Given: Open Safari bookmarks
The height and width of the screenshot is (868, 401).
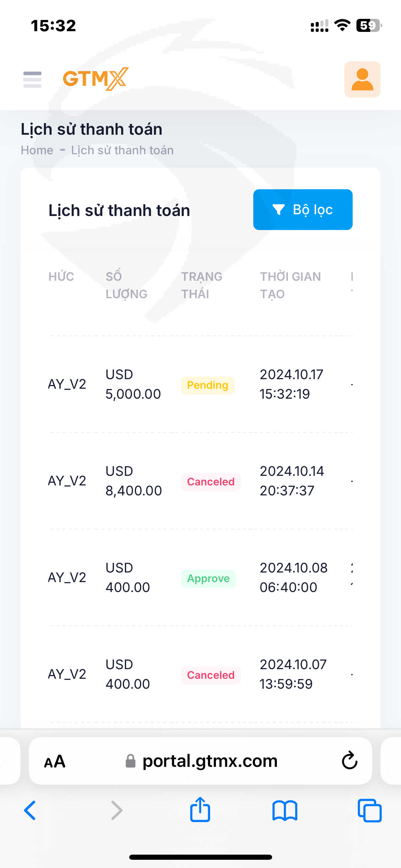Looking at the screenshot, I should pos(285,810).
